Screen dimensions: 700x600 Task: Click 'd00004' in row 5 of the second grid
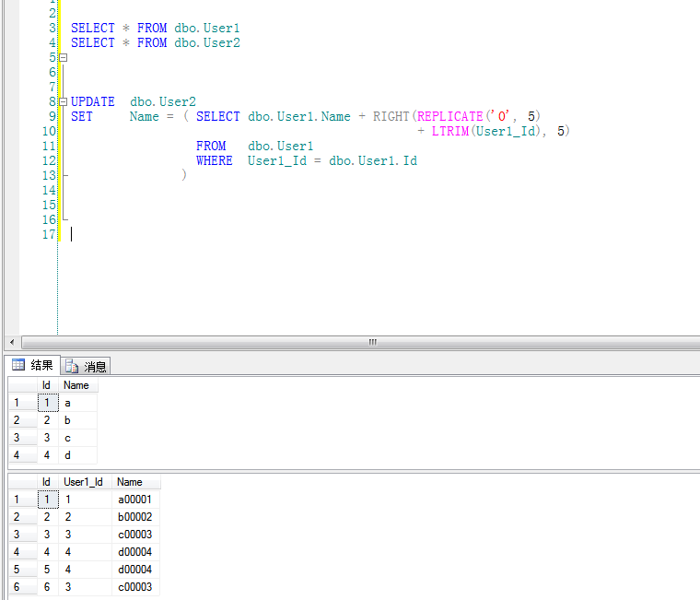coord(135,570)
